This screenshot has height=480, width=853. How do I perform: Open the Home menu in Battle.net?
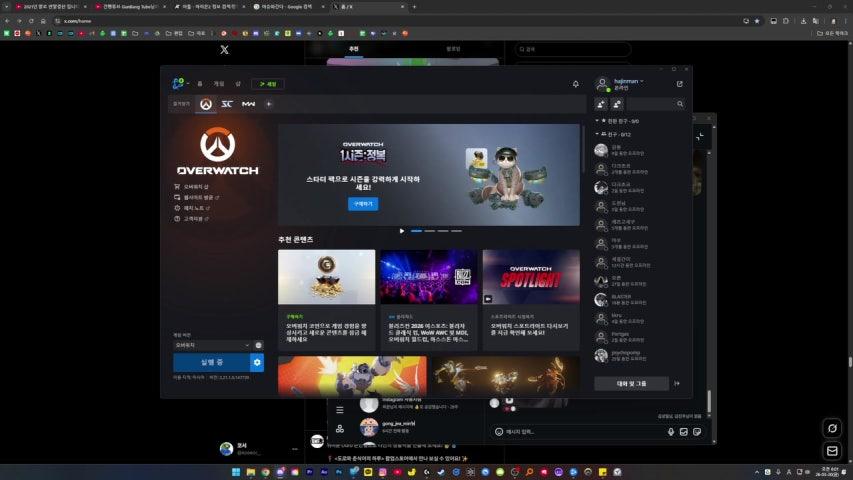200,84
